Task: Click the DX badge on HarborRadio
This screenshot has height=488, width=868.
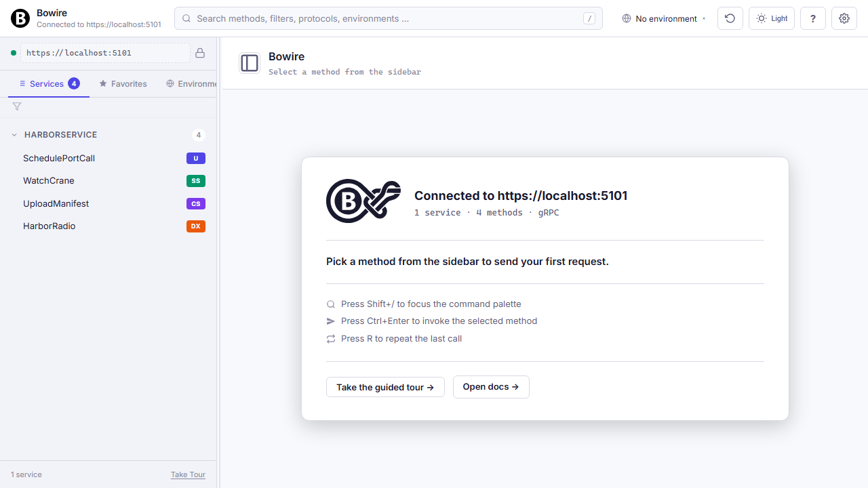Action: pos(196,226)
